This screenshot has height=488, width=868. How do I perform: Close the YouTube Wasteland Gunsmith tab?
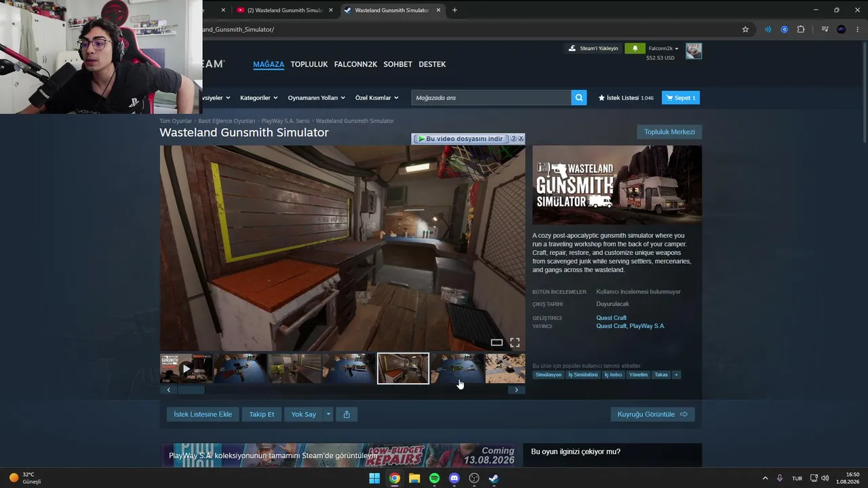pyautogui.click(x=331, y=10)
